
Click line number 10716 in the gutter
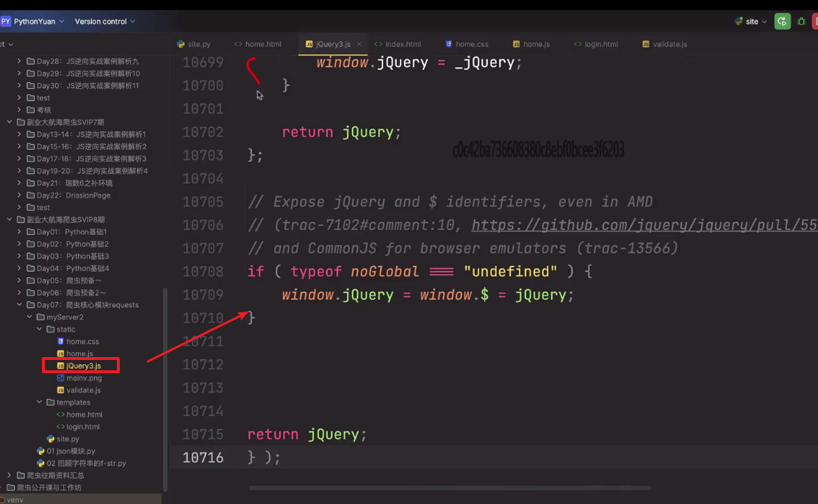coord(203,458)
